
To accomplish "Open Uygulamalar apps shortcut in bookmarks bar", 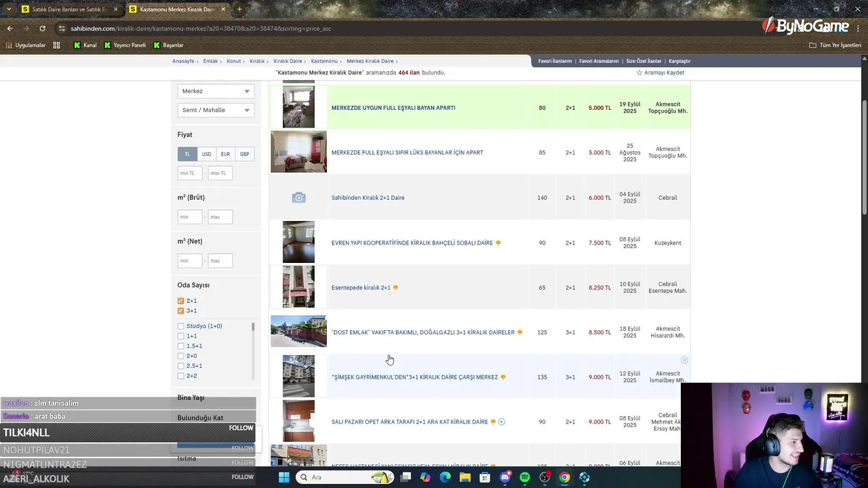I will pyautogui.click(x=26, y=45).
